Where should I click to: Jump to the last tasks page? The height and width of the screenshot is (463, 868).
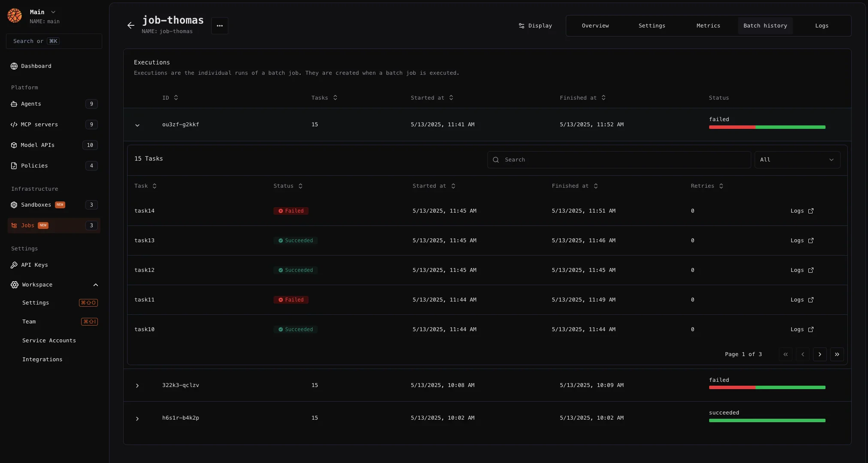point(837,354)
